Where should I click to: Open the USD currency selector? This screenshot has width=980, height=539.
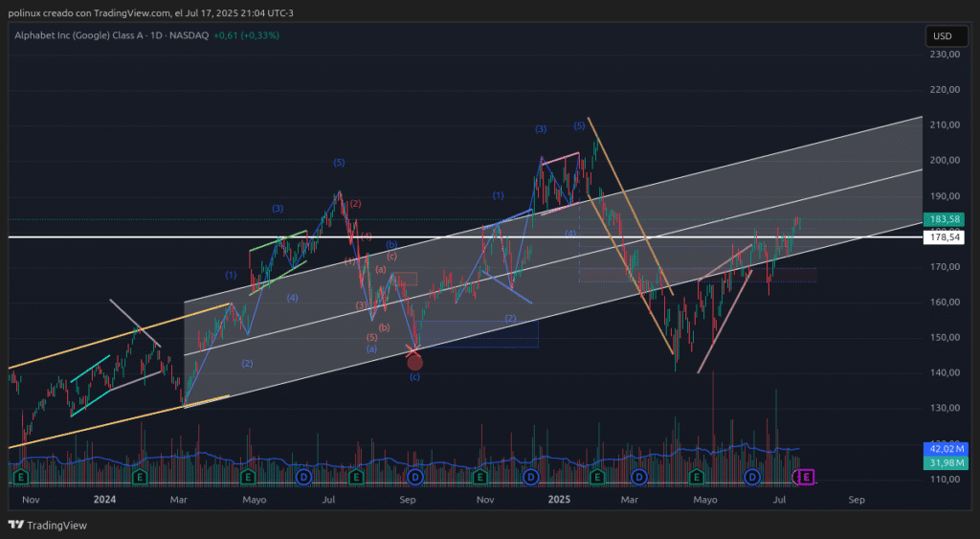(942, 36)
